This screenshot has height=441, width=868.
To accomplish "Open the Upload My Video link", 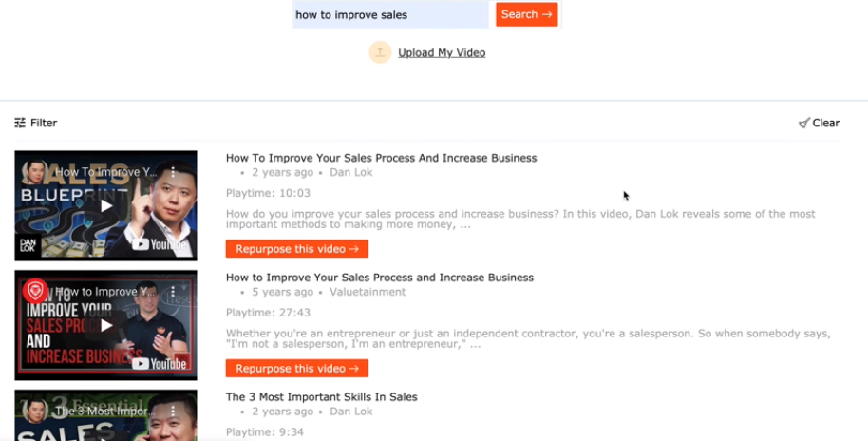I will tap(442, 52).
